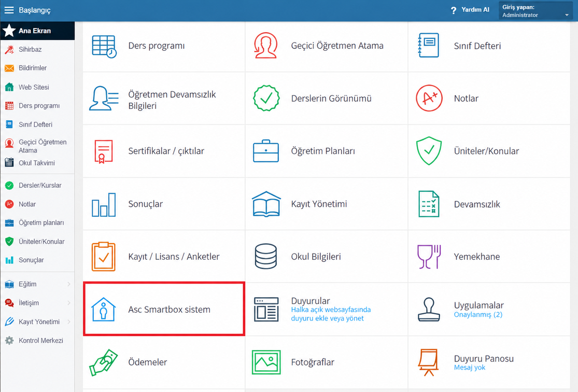Expand the Eğitim sidebar submenu
The image size is (578, 392).
37,284
